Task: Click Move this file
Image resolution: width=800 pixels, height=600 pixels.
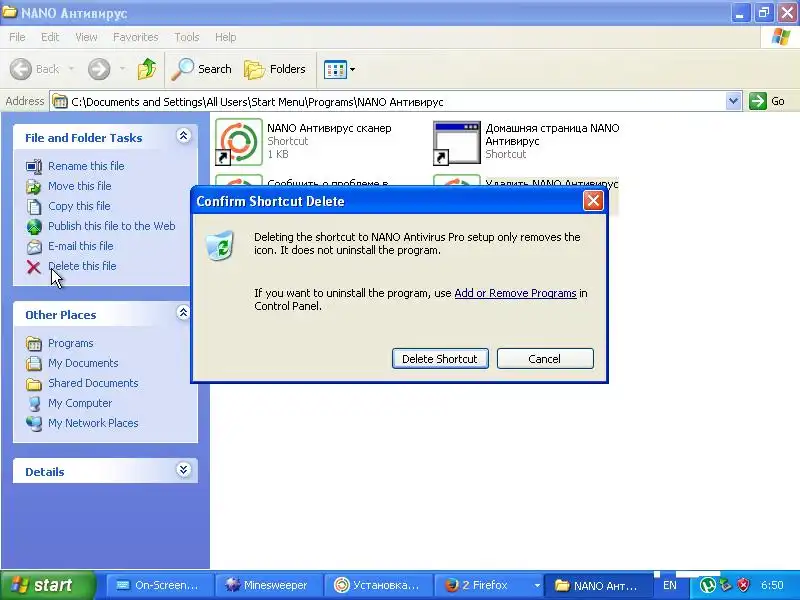Action: click(80, 186)
